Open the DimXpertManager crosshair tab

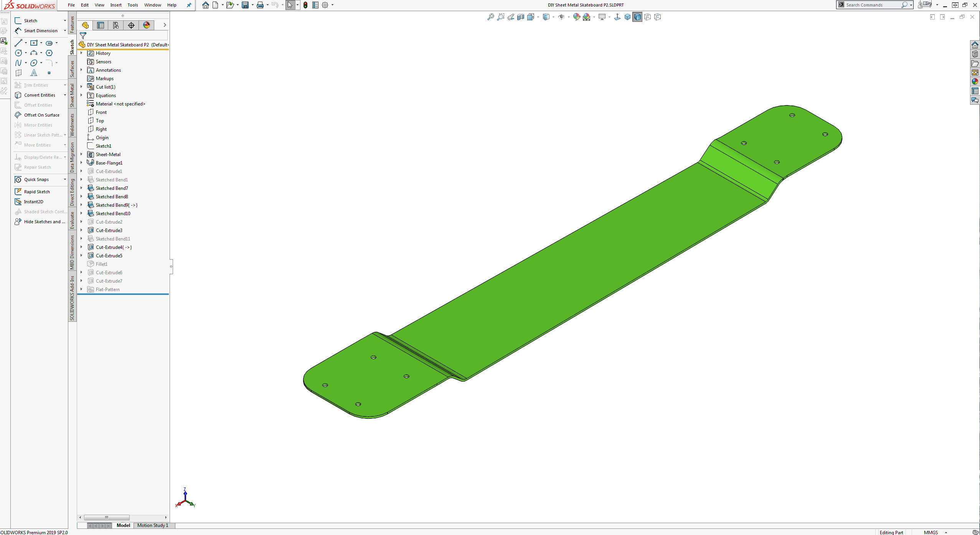131,25
